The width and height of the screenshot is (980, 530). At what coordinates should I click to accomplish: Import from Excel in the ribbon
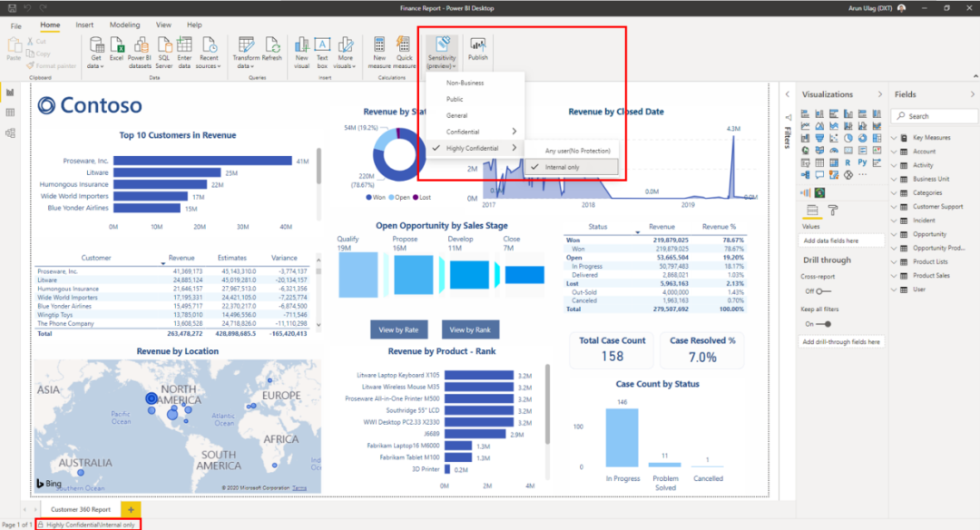point(116,49)
